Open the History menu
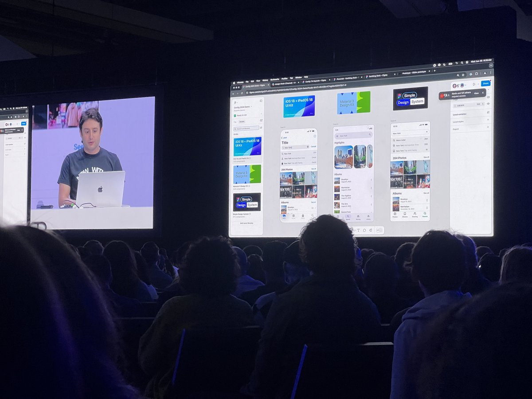 [265, 80]
